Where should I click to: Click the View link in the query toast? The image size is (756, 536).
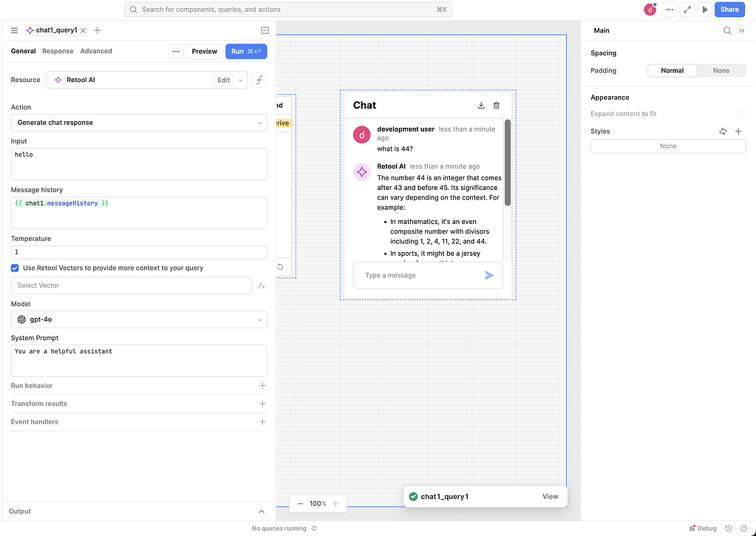(x=550, y=496)
